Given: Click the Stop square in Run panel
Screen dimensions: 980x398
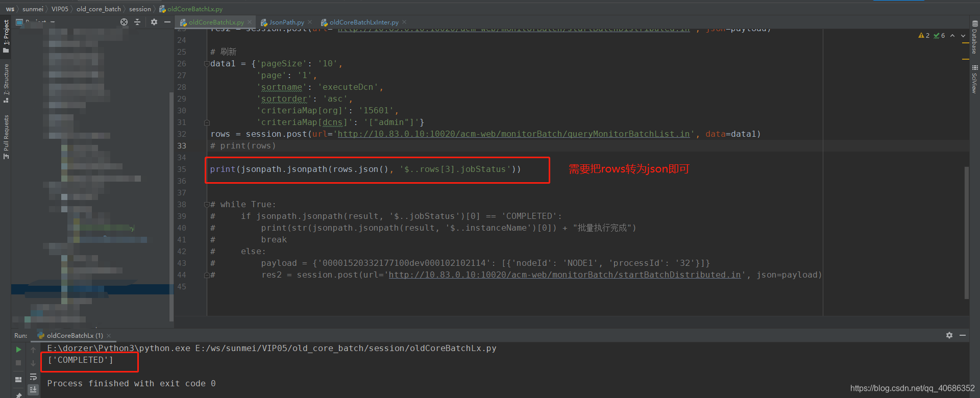Looking at the screenshot, I should coord(18,363).
